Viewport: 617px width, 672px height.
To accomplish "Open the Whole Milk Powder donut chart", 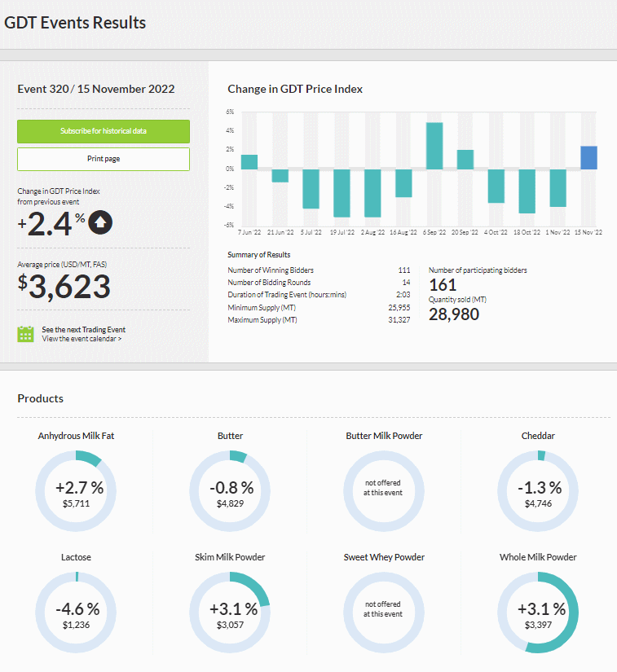I will click(x=538, y=613).
